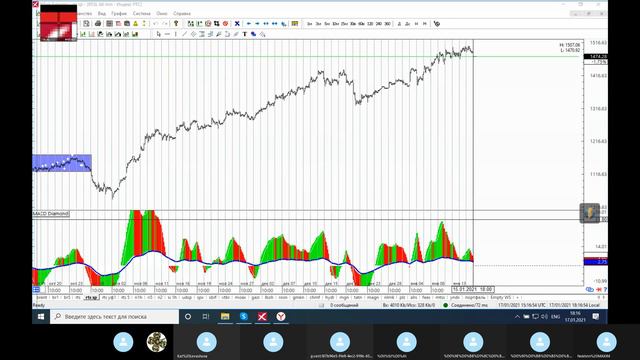This screenshot has height=360, width=640.
Task: Click the red X trading app taskbar icon
Action: coord(262,317)
